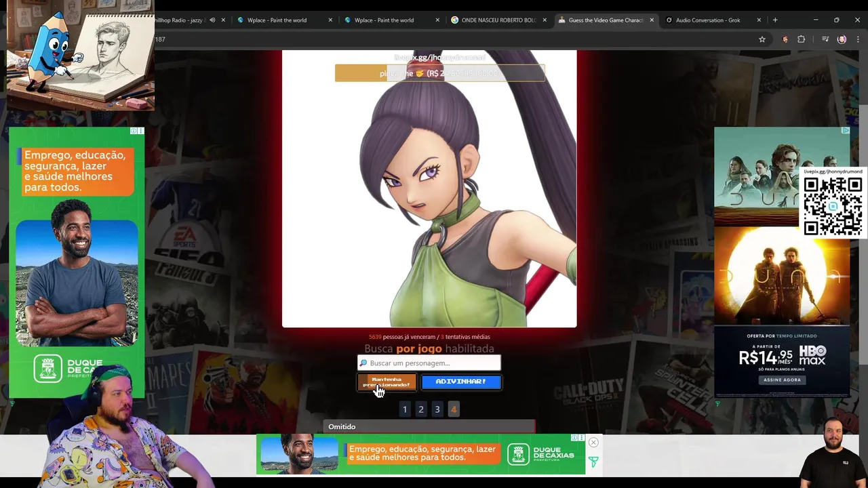Click the Omitido result row
This screenshot has width=868, height=488.
[429, 426]
